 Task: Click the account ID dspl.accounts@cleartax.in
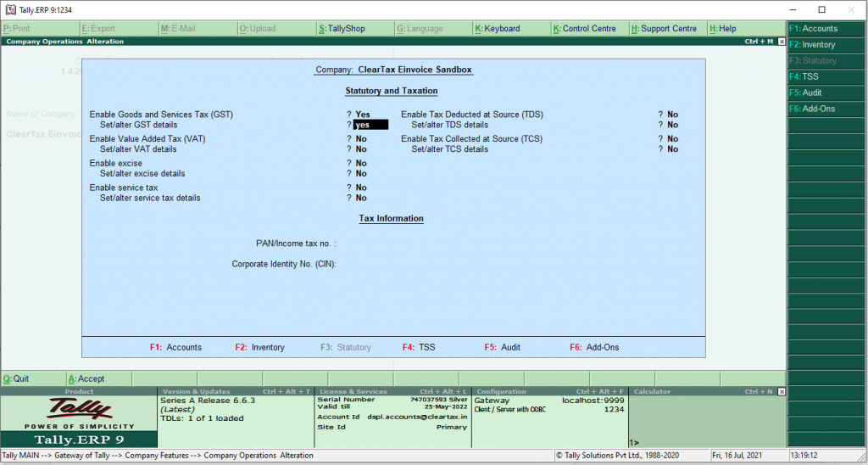[417, 417]
